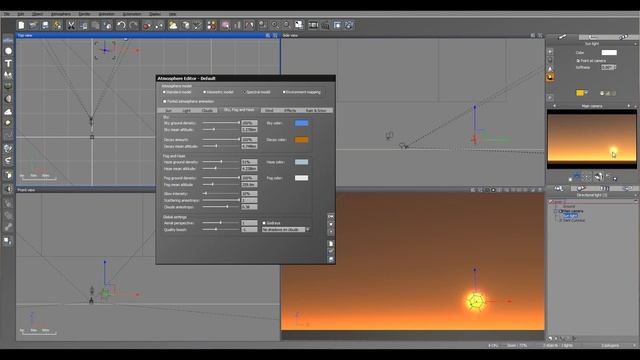Click the Fog color swatch
The width and height of the screenshot is (640, 360).
pyautogui.click(x=301, y=178)
